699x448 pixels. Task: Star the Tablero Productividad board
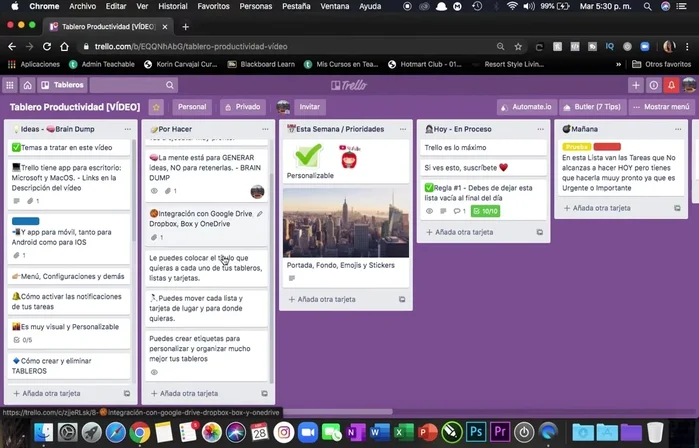[x=156, y=107]
